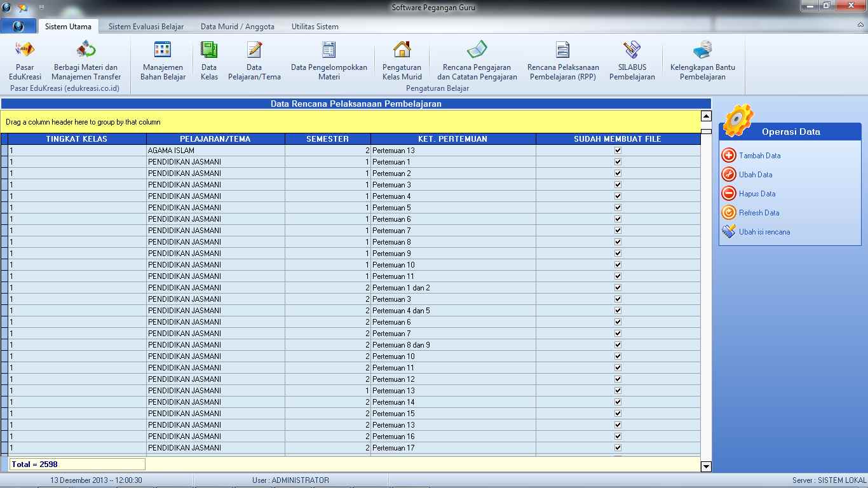Open Berbagi Materi dan Manajemen Transfer
This screenshot has height=488, width=868.
click(x=86, y=60)
